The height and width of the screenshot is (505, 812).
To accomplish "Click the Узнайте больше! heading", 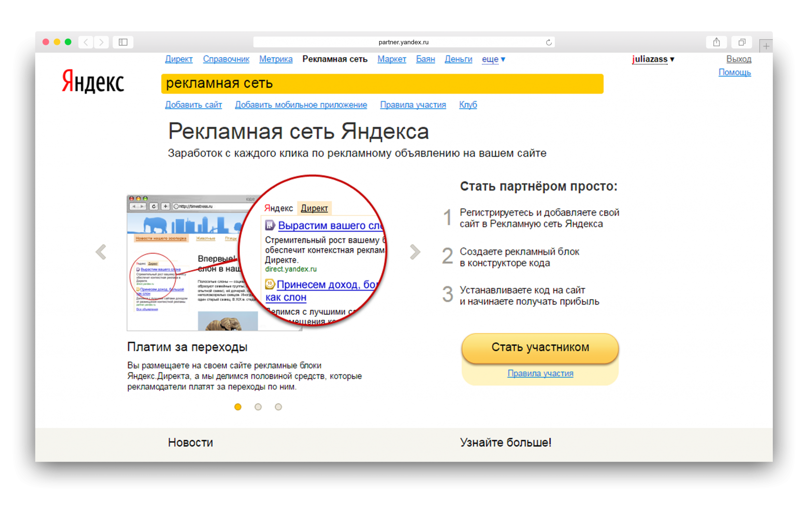I will [506, 443].
